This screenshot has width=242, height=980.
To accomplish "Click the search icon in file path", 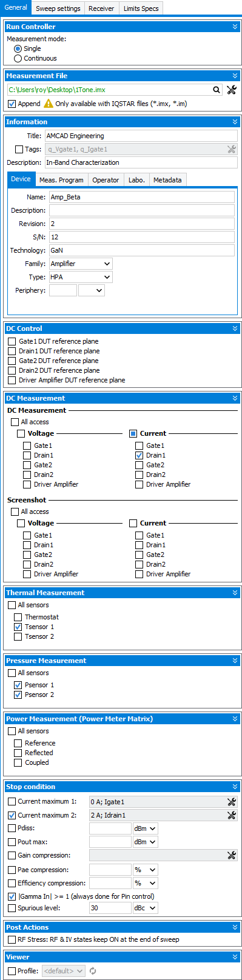I will (217, 90).
